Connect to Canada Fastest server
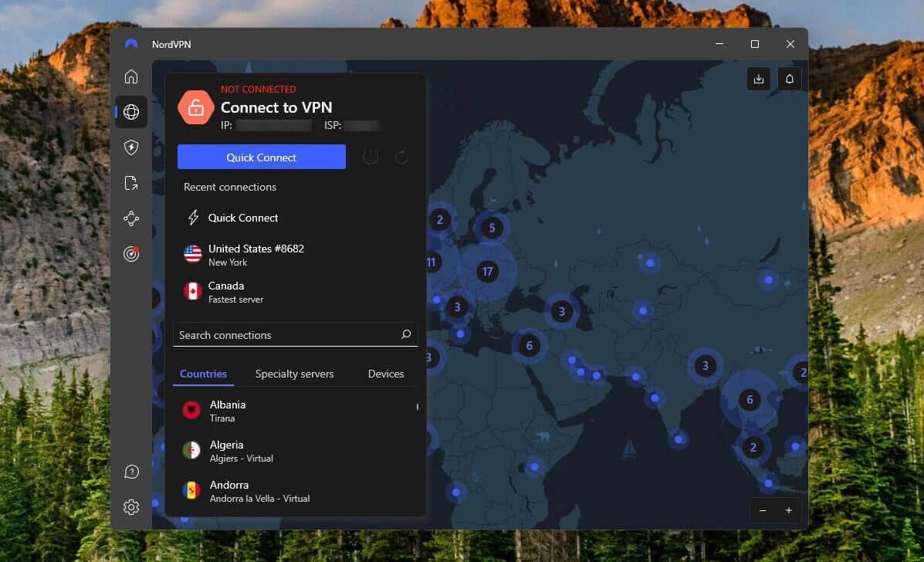This screenshot has height=562, width=924. (x=295, y=292)
